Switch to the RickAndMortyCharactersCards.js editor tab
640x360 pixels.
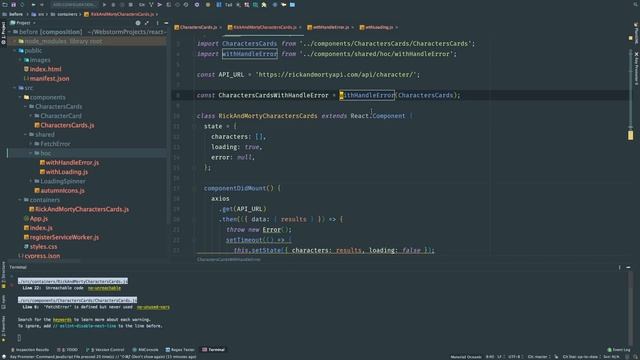(264, 27)
